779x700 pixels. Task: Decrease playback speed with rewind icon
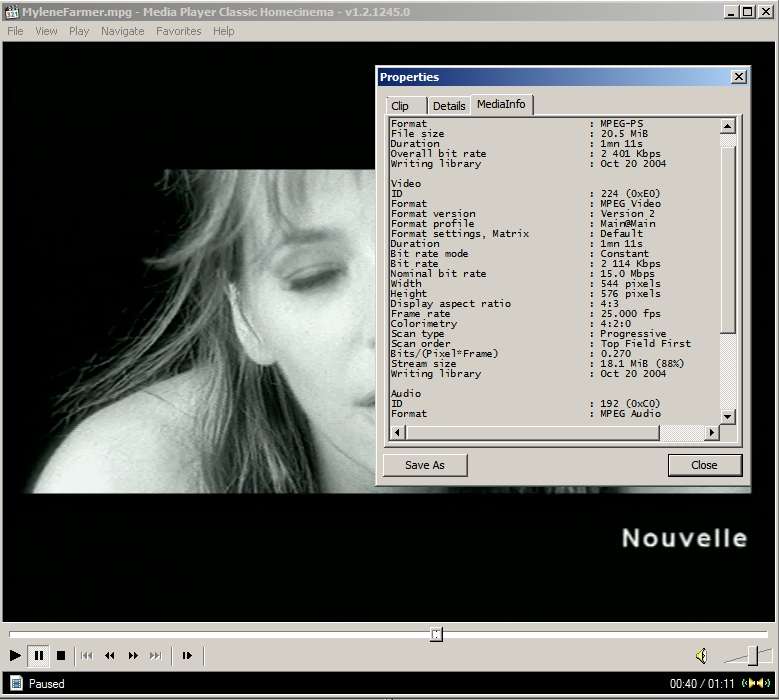[110, 656]
